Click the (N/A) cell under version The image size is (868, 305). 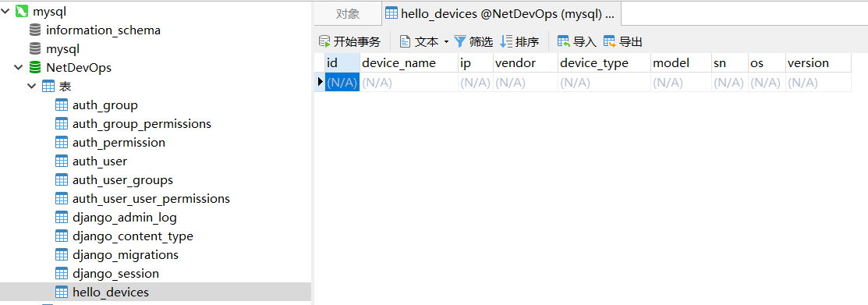coord(818,83)
